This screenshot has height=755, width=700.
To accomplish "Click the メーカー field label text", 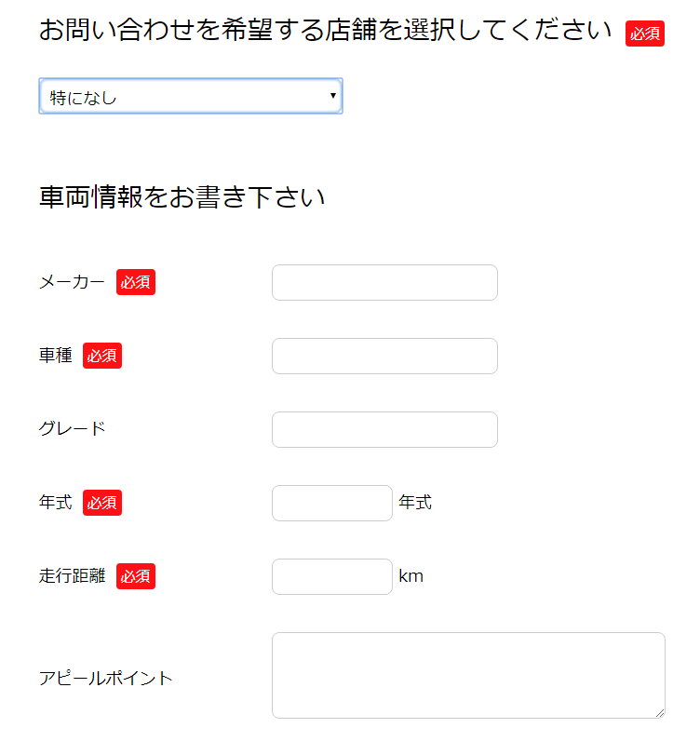I will pyautogui.click(x=70, y=283).
